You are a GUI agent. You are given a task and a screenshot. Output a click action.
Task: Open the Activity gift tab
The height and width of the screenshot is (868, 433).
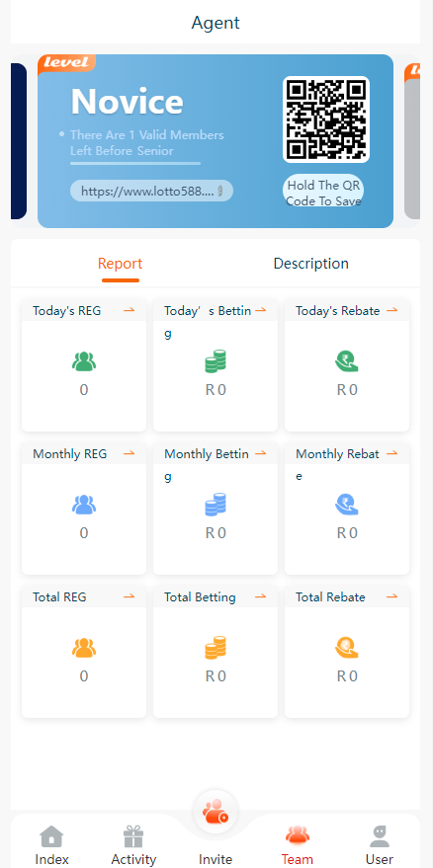tap(133, 845)
